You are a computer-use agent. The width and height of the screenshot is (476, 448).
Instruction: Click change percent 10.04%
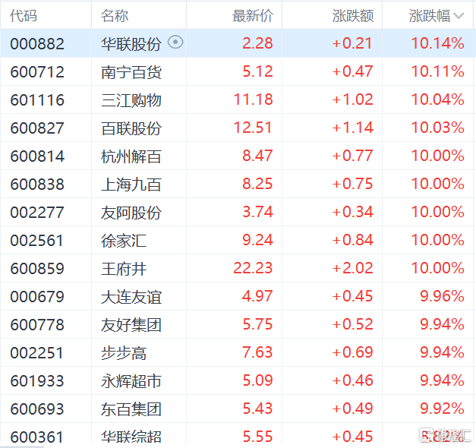point(438,99)
